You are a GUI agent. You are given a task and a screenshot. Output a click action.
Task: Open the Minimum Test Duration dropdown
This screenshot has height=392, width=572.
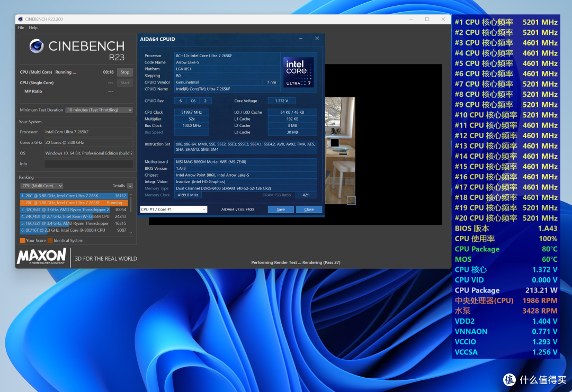99,110
